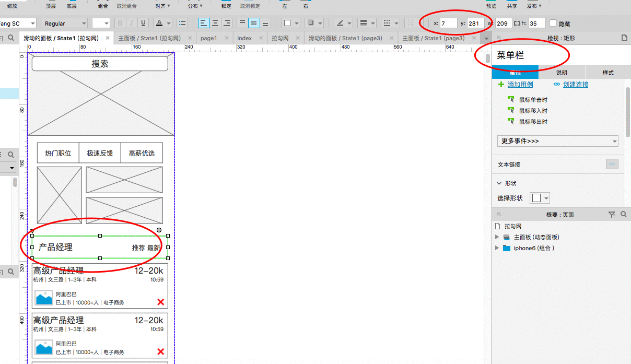Click the outline sort and filter icon
The height and width of the screenshot is (364, 631).
(x=612, y=215)
